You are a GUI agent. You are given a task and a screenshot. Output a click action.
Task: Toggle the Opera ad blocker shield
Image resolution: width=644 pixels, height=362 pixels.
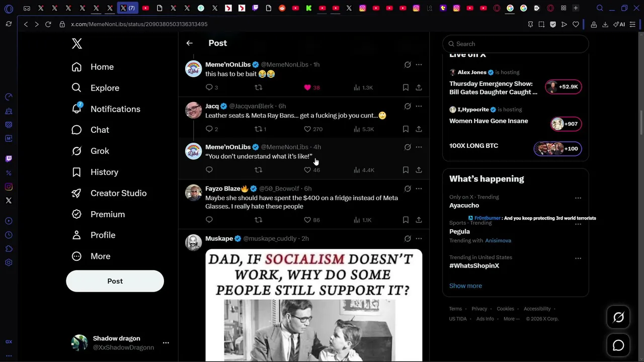click(553, 24)
